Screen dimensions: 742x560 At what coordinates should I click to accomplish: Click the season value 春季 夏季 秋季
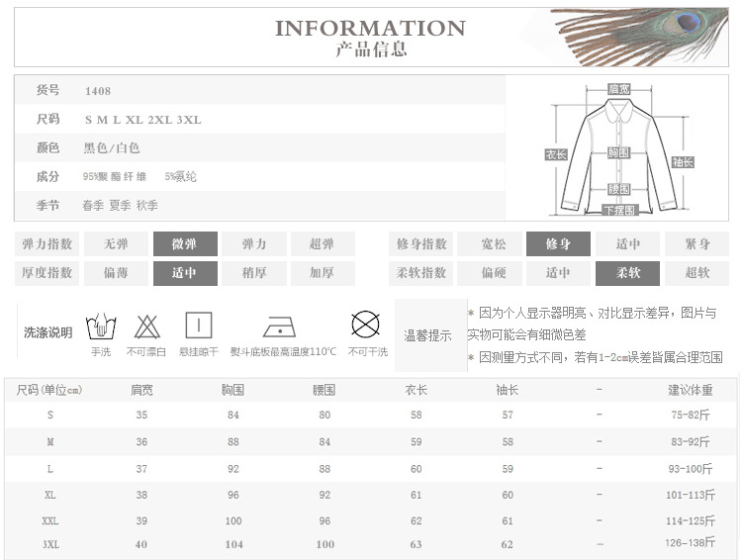coord(120,206)
